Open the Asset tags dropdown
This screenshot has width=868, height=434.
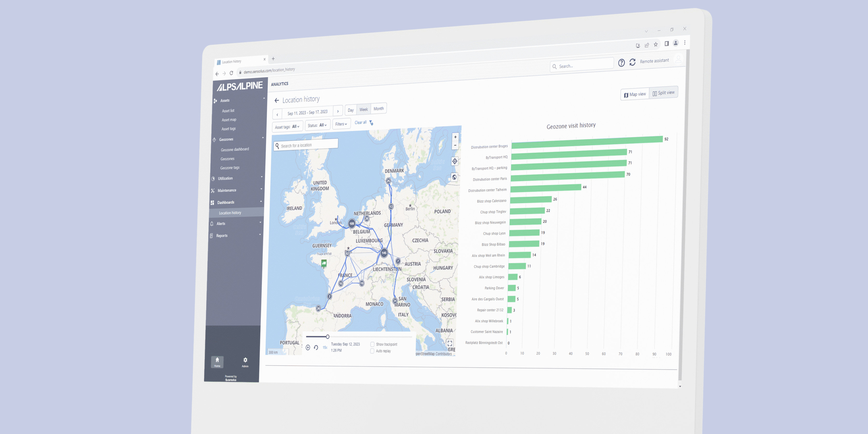(x=287, y=127)
